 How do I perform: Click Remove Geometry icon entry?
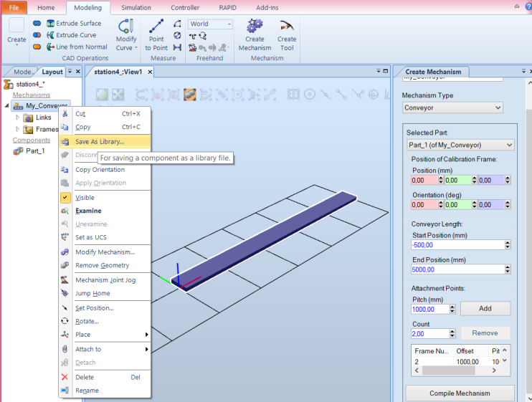pos(65,265)
